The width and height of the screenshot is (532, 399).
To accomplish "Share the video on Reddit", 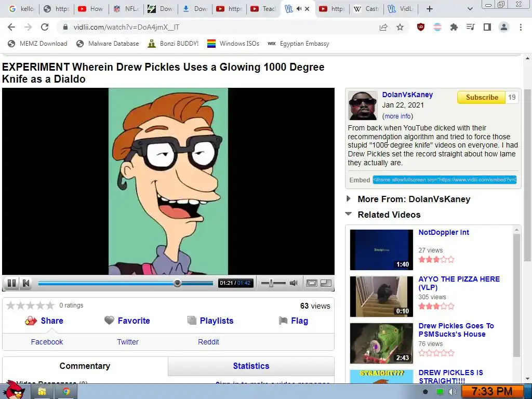I will [208, 342].
